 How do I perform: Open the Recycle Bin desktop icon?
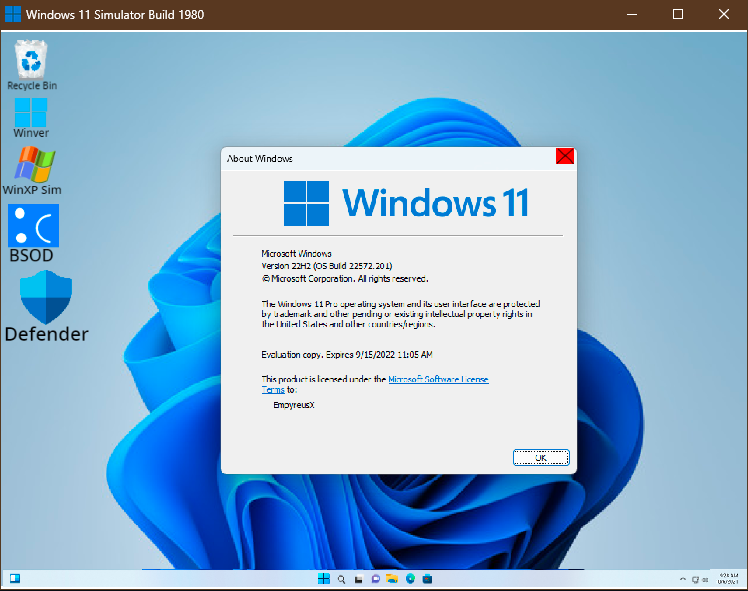coord(31,65)
